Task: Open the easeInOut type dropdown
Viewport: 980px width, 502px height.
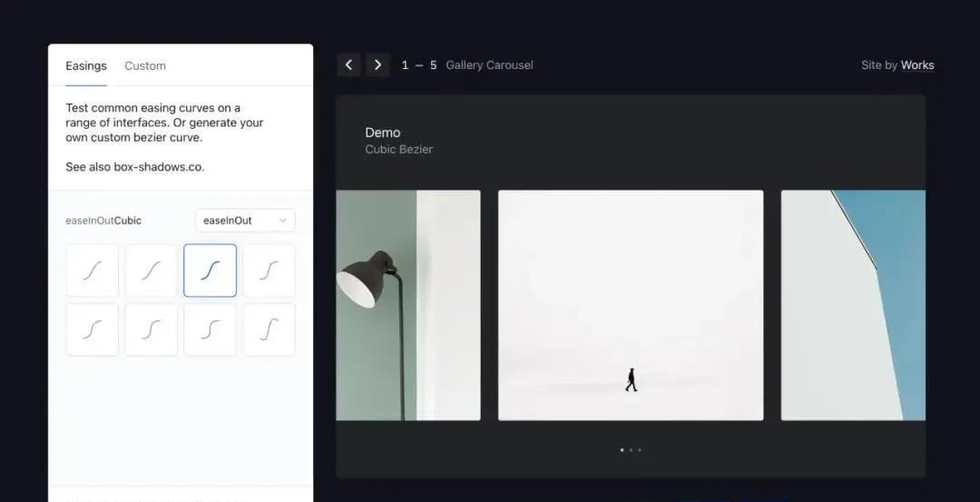Action: tap(245, 221)
